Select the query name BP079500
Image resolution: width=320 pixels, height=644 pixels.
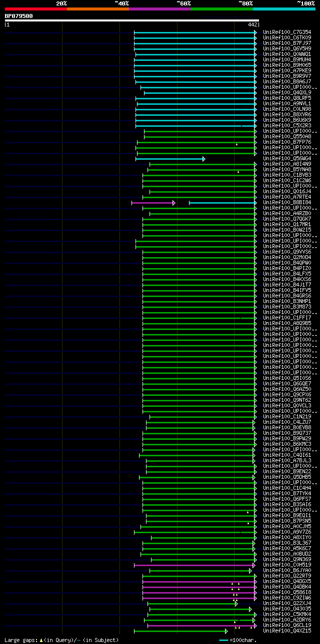(19, 16)
